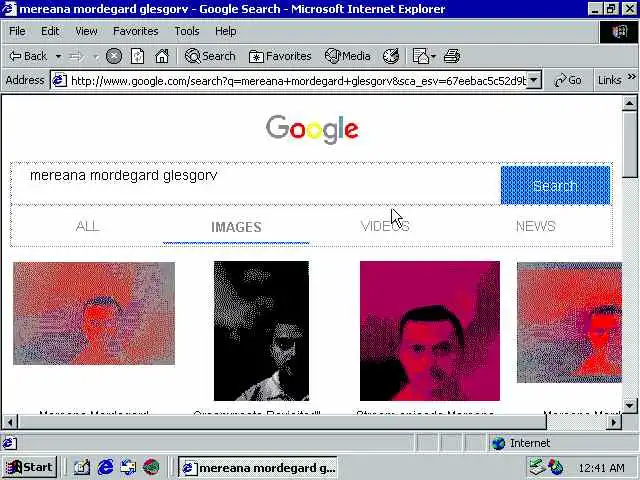Print the page with the printer icon

pos(452,56)
